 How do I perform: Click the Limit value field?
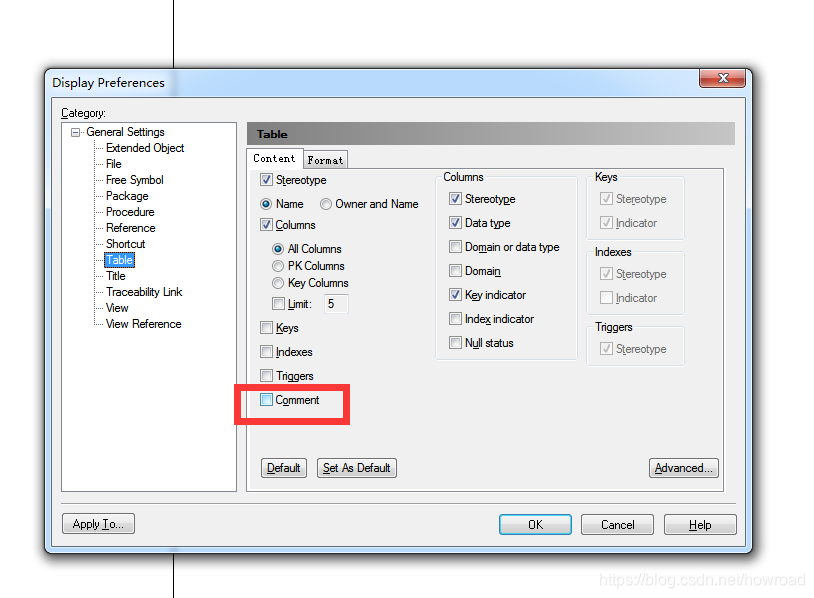pos(336,304)
